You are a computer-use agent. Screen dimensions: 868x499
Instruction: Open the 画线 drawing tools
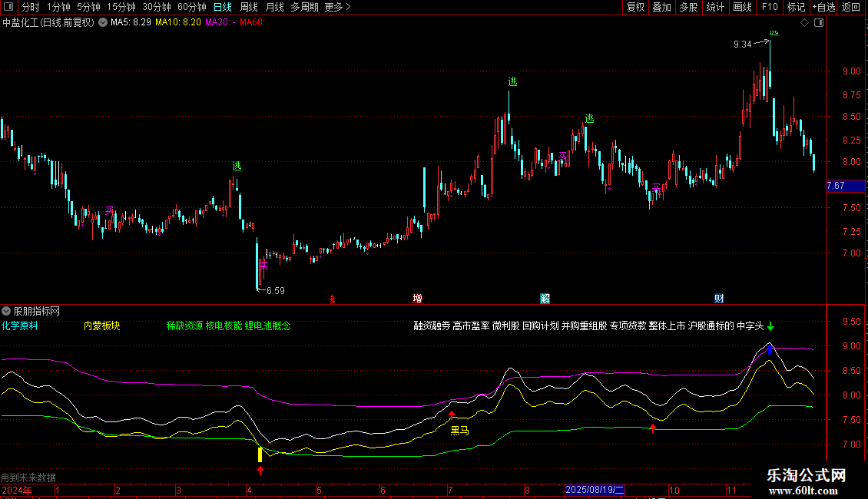pos(742,7)
